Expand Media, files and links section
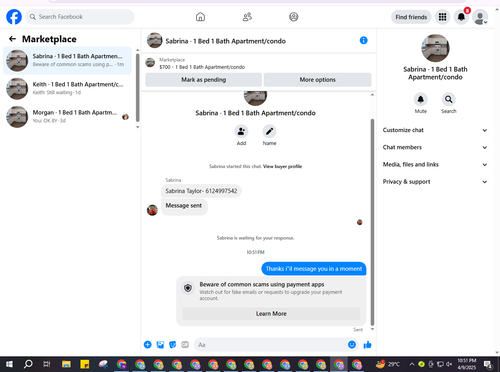 pyautogui.click(x=435, y=164)
